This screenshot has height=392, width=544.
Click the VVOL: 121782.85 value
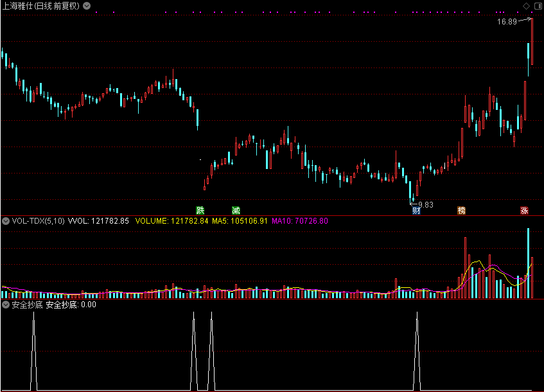point(98,221)
